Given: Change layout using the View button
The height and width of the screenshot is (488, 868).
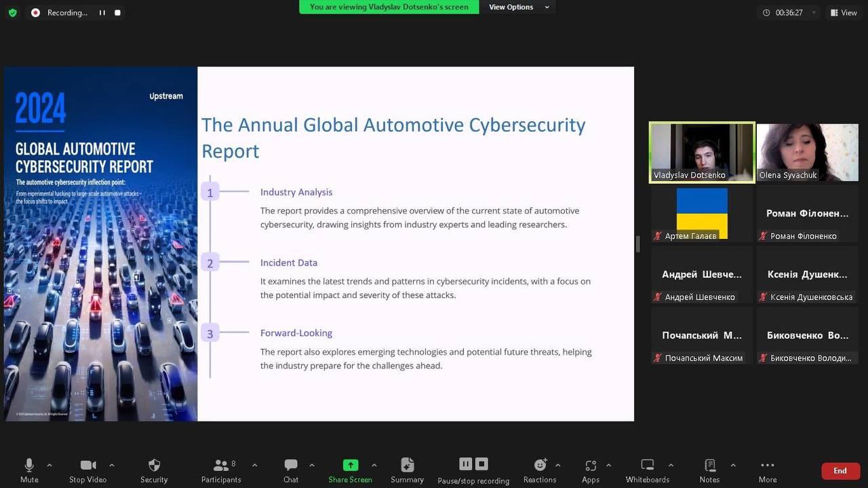Looking at the screenshot, I should pyautogui.click(x=845, y=12).
